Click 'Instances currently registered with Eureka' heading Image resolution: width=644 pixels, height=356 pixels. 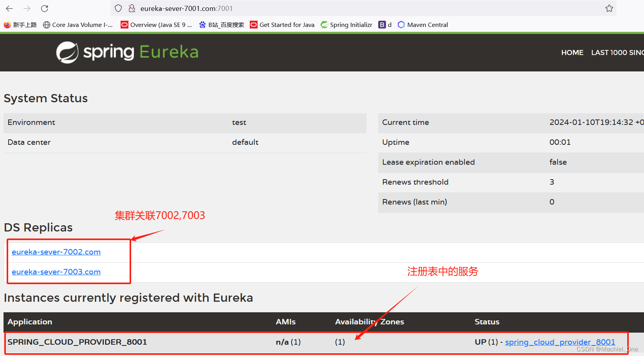(x=128, y=298)
